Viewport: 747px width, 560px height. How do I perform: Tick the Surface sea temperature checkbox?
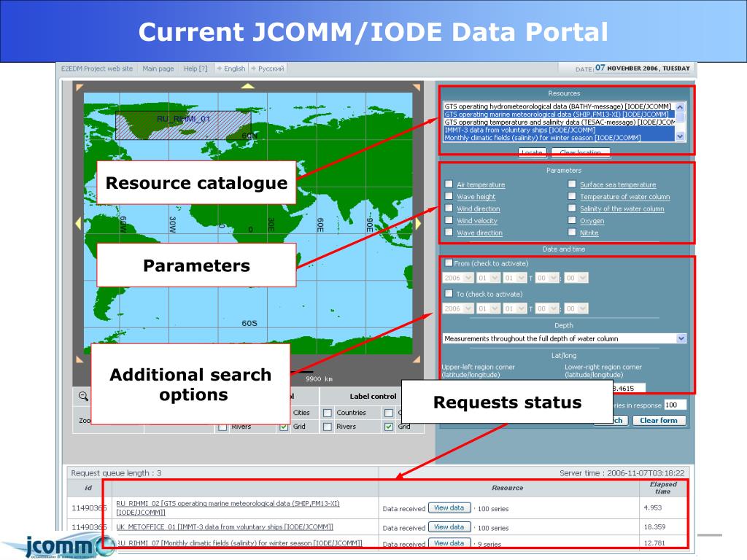pos(572,184)
